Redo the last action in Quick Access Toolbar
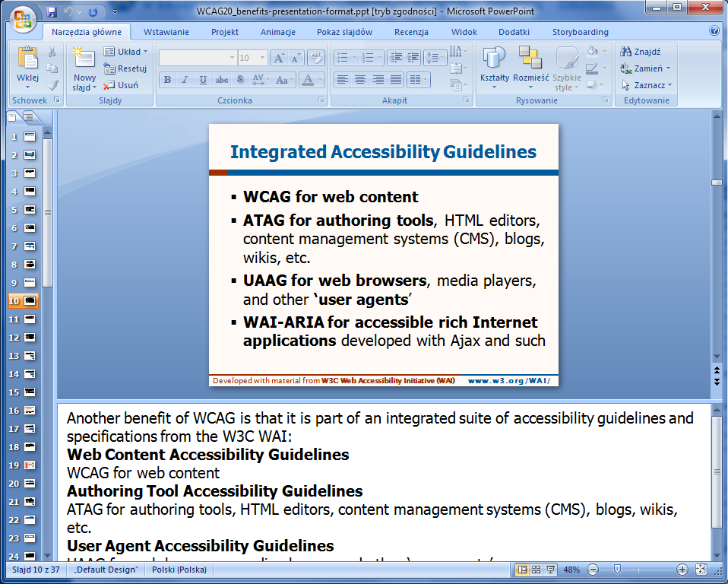The image size is (728, 584). click(x=93, y=11)
